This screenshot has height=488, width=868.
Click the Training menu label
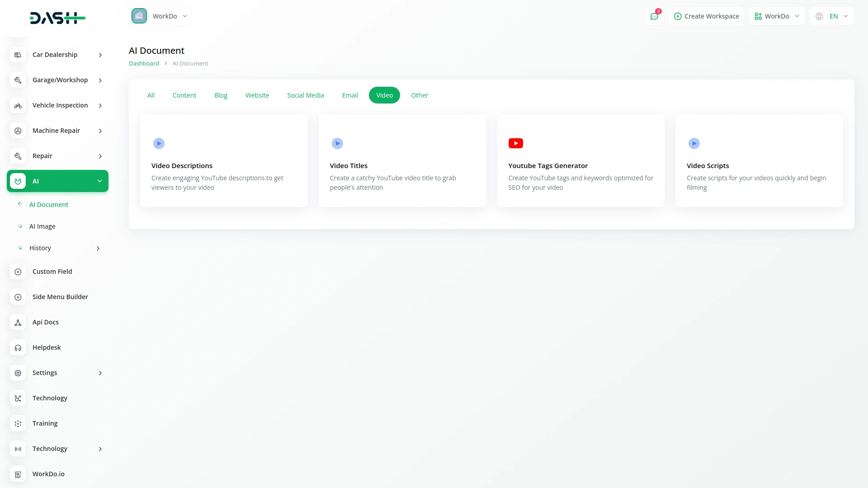click(45, 423)
